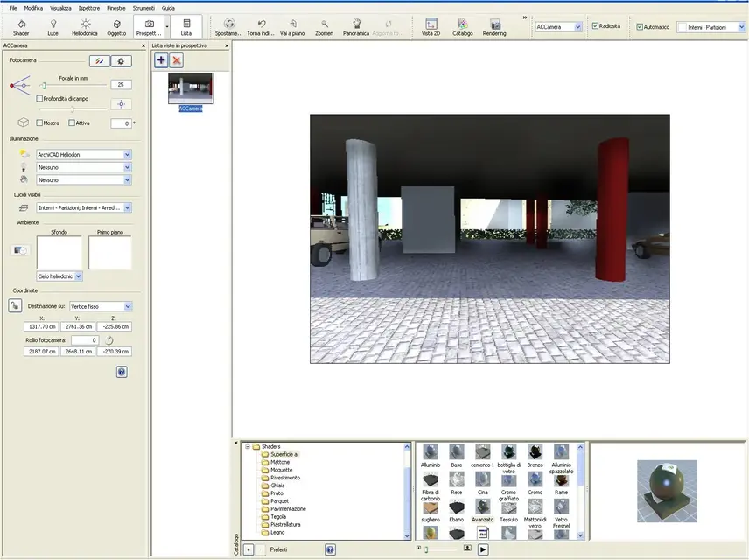Screen dimensions: 749x560
Task: Expand the Cielo heliodonico dropdown
Action: (x=79, y=276)
